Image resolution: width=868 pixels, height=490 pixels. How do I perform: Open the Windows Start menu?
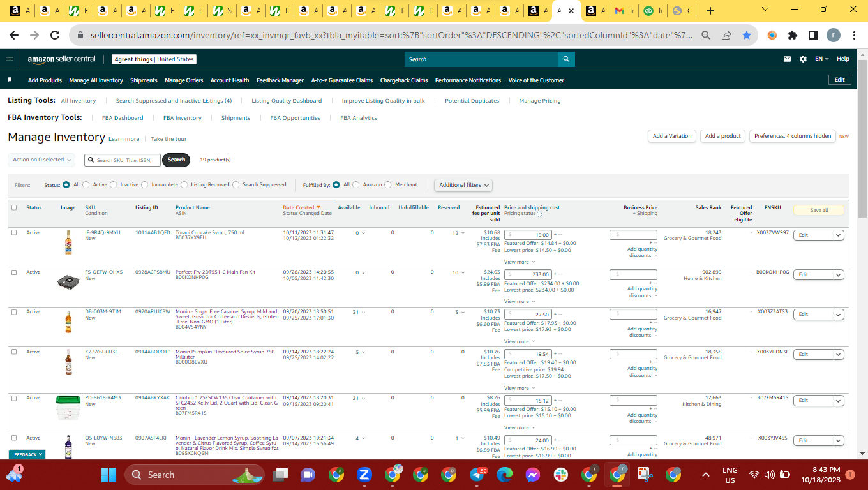tap(108, 475)
